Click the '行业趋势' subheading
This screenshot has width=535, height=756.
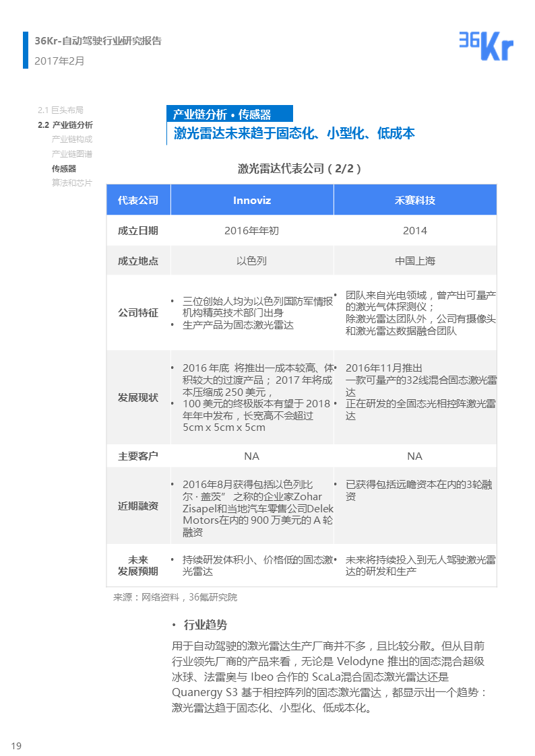206,625
